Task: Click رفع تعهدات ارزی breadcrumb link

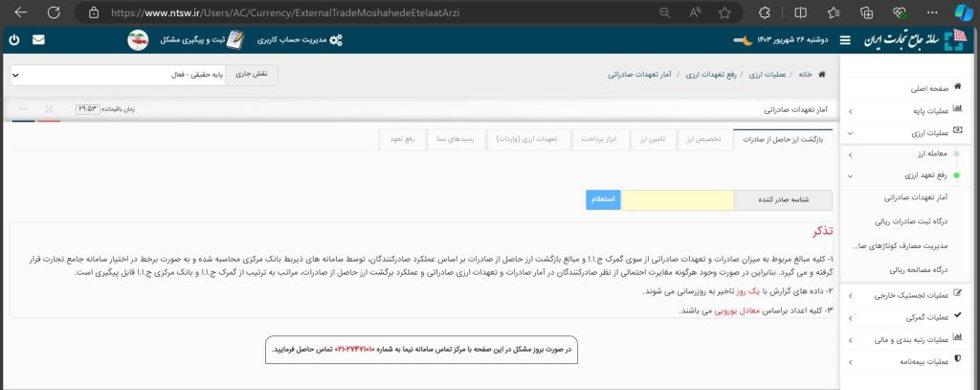Action: tap(711, 74)
